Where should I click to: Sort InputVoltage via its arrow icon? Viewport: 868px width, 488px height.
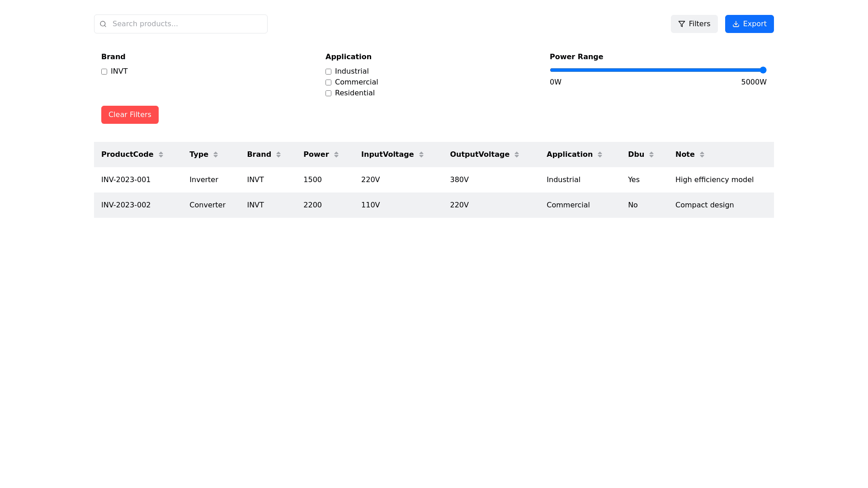point(421,155)
